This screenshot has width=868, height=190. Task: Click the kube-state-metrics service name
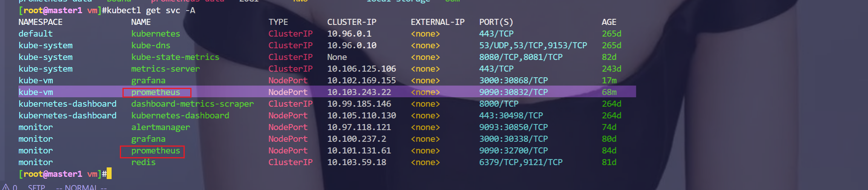click(x=175, y=57)
